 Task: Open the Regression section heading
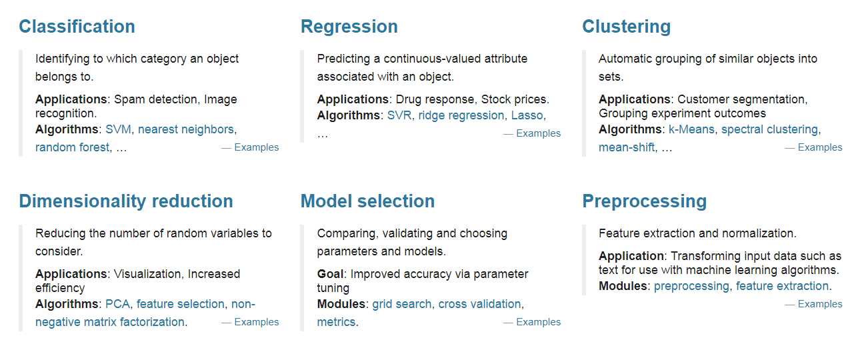pyautogui.click(x=349, y=27)
